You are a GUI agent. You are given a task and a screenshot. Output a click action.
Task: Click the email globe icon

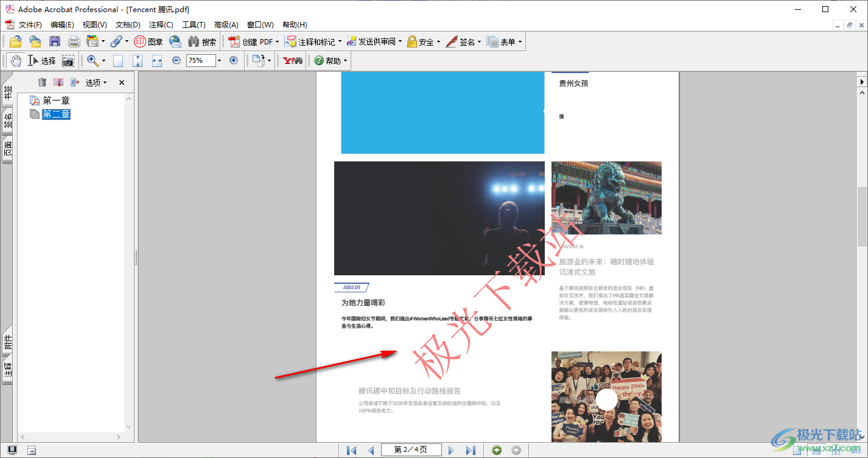[175, 41]
